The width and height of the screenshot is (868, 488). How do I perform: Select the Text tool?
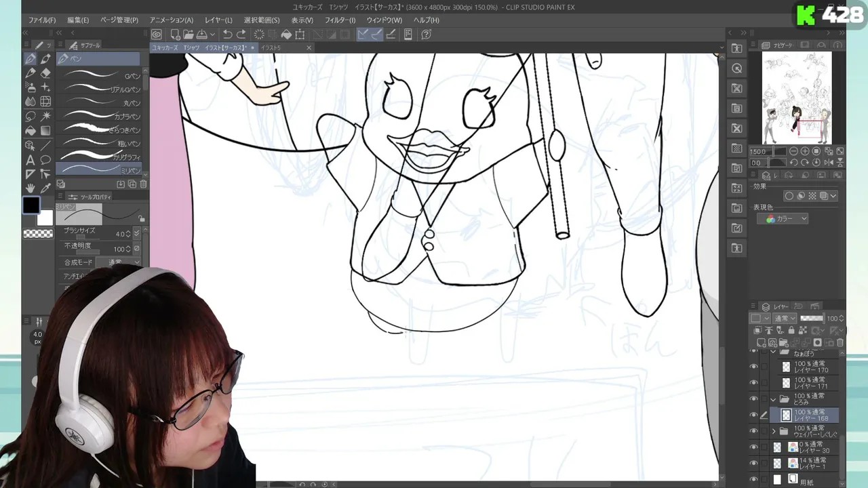(31, 160)
